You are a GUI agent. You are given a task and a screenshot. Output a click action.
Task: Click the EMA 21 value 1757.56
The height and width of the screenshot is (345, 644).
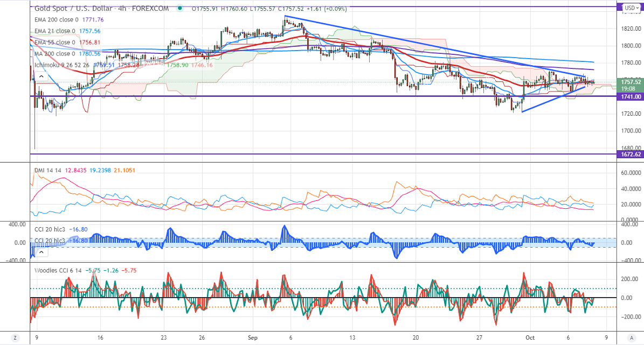(x=89, y=31)
